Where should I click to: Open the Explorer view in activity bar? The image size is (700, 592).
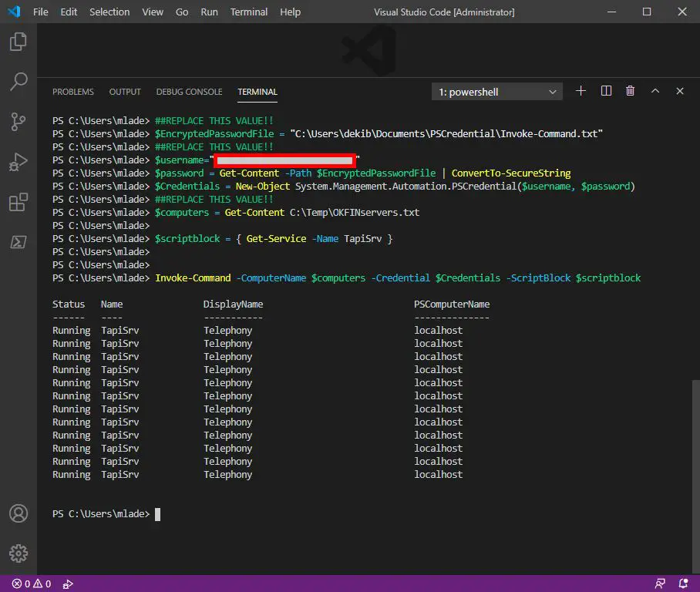coord(19,42)
